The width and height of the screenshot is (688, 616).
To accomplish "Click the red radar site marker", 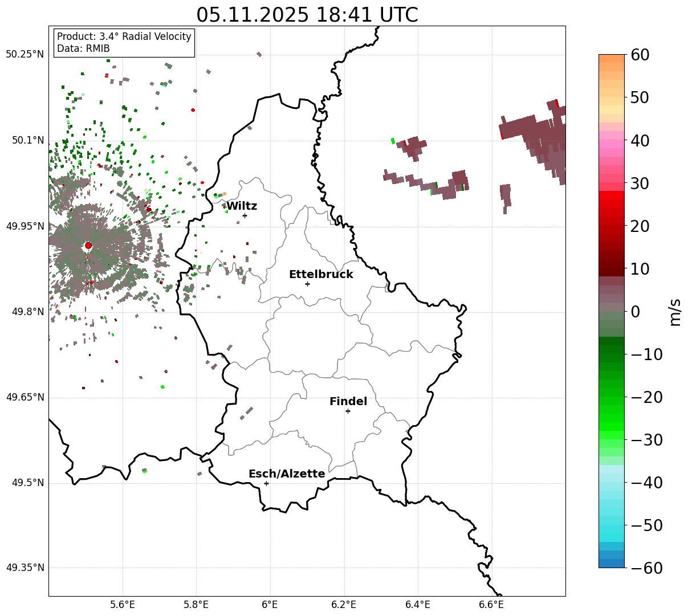I will click(88, 246).
